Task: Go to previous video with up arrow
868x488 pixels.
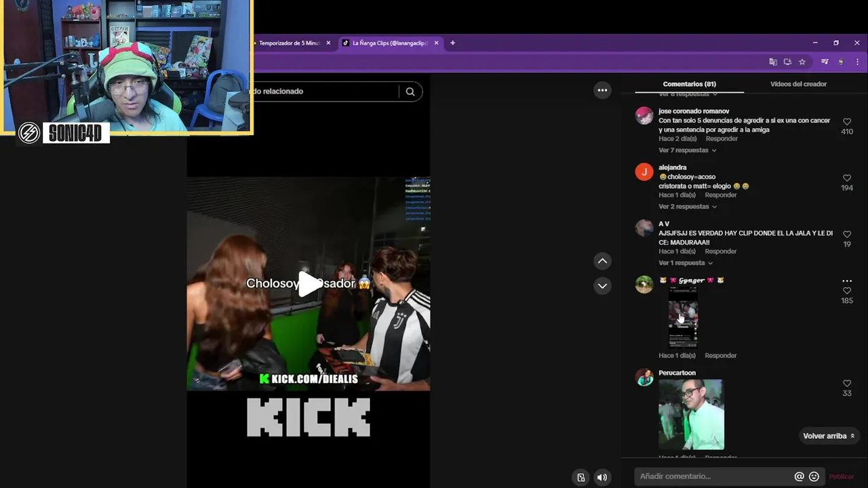Action: click(602, 261)
